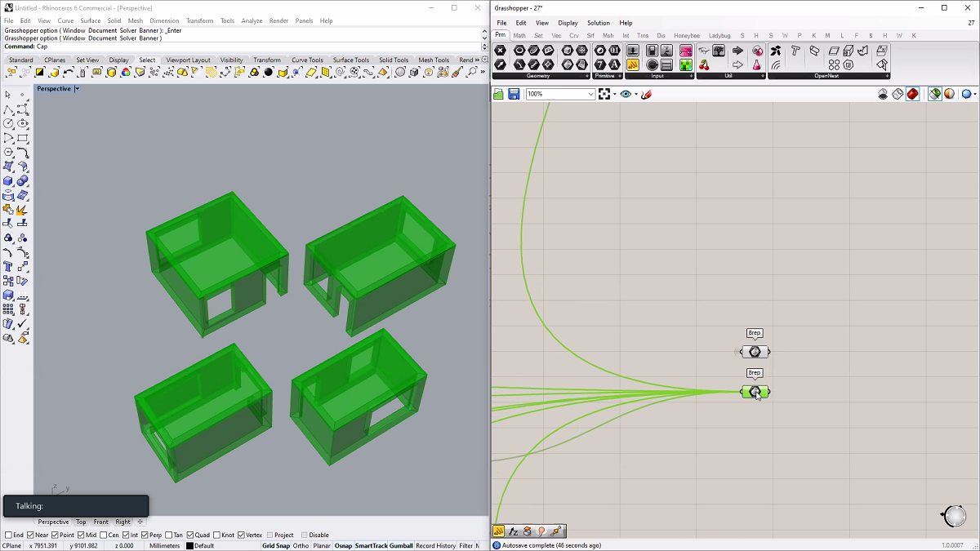This screenshot has width=980, height=551.
Task: Open the preview eye options dropdown arrow
Action: click(636, 95)
